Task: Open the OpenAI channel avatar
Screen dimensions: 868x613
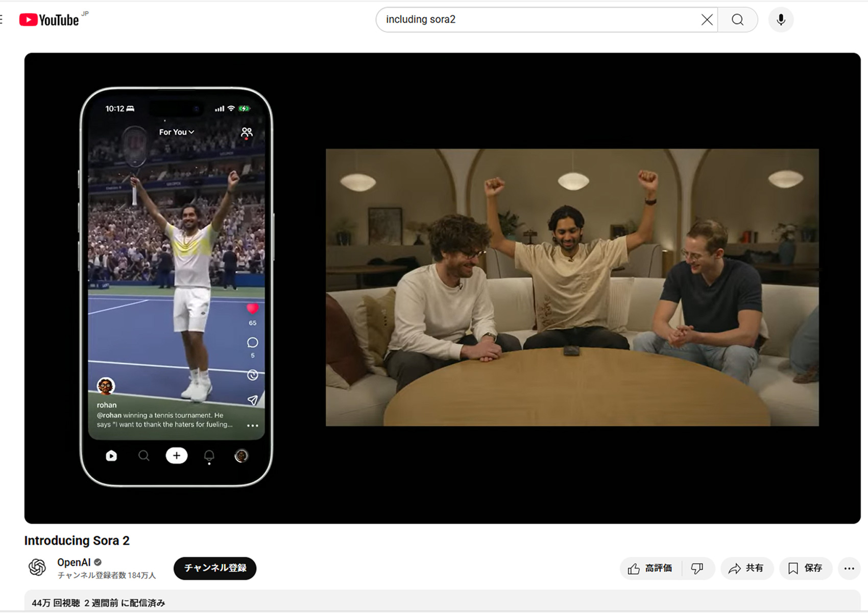Action: (x=37, y=568)
